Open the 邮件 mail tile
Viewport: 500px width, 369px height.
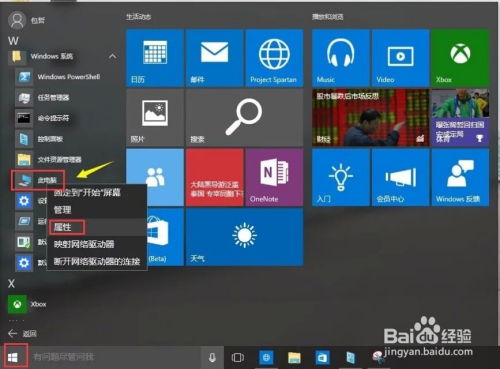pos(214,58)
